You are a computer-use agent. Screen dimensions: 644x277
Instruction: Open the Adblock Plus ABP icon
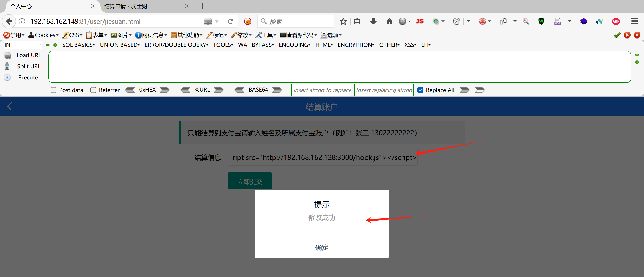click(x=616, y=21)
